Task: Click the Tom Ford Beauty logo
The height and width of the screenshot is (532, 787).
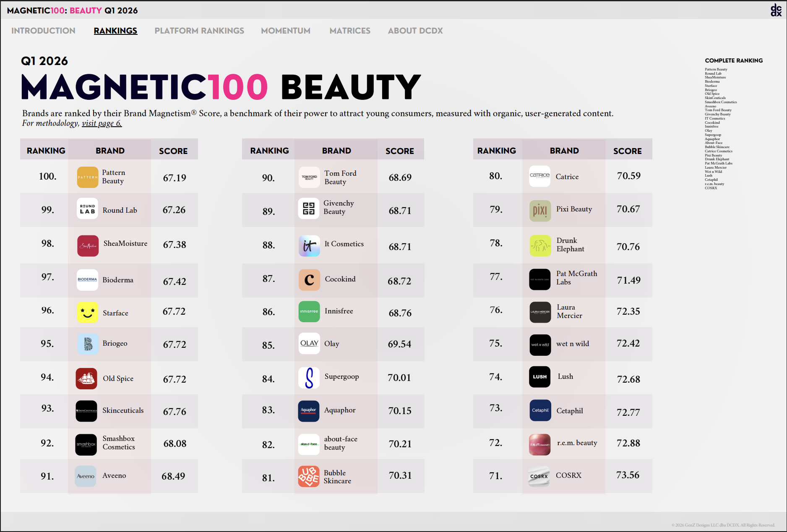Action: [309, 177]
